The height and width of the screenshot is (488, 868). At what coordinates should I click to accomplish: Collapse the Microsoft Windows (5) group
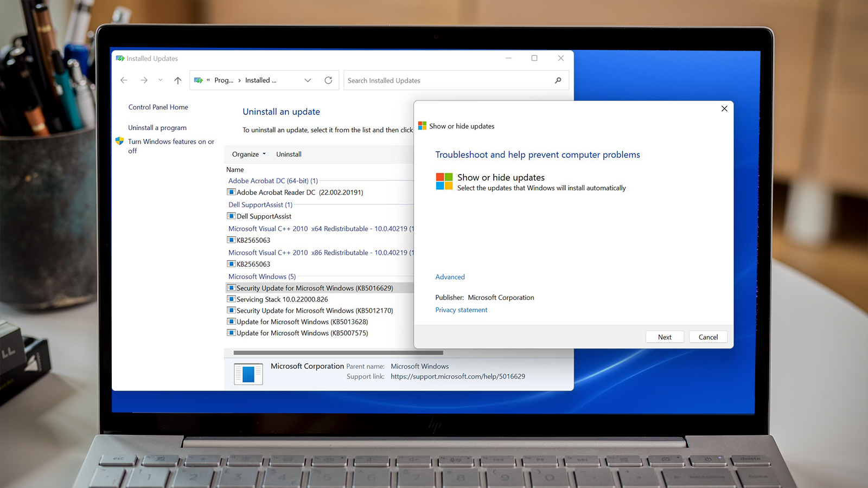(x=262, y=277)
